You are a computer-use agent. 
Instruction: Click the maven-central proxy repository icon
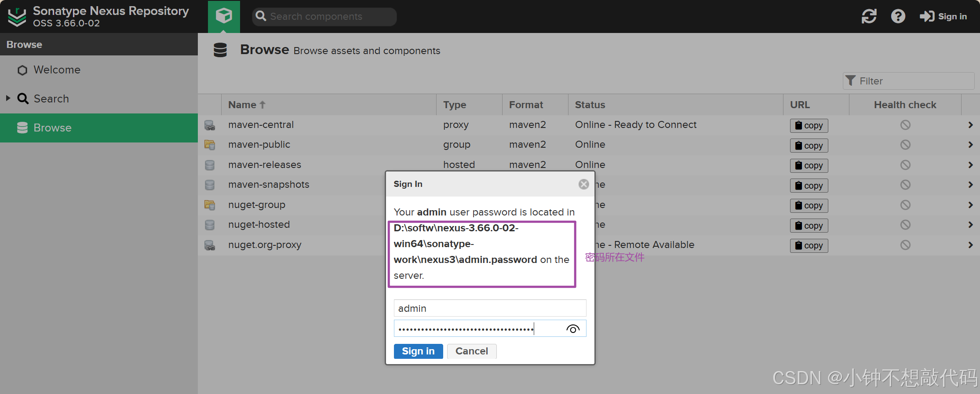210,125
